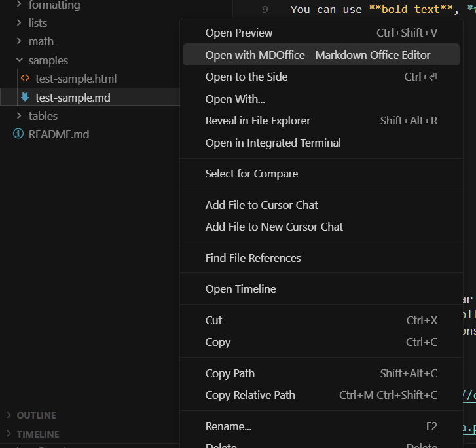Choose Select for Compare

click(x=321, y=174)
